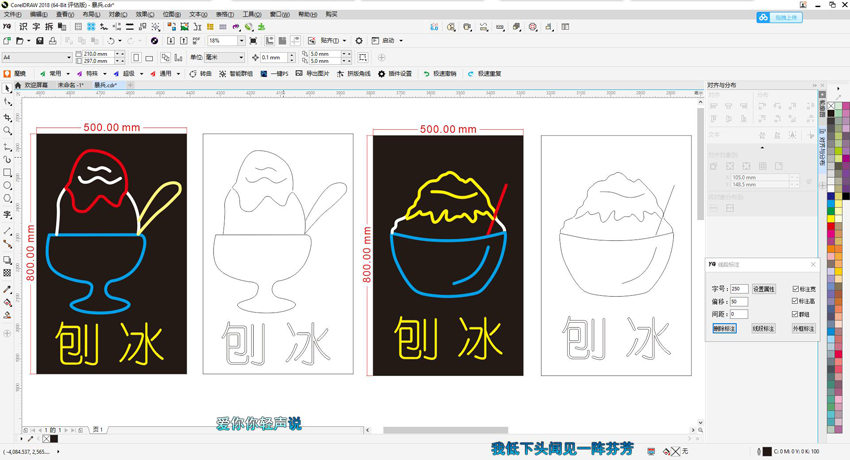This screenshot has width=850, height=460.
Task: Open the 毫米 units dropdown
Action: (x=241, y=57)
